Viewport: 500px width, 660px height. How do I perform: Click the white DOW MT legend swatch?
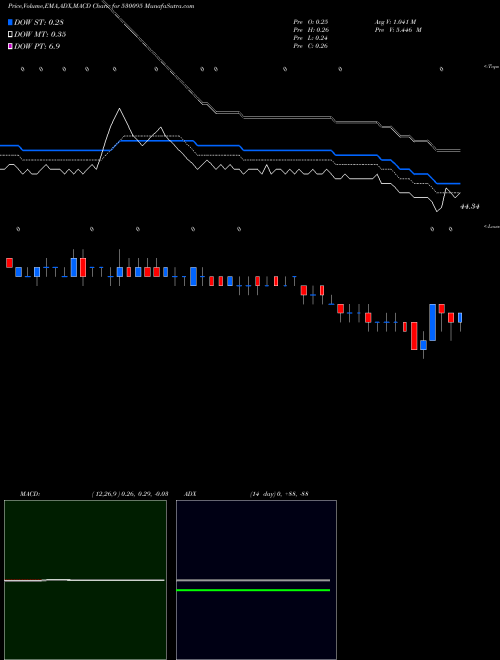click(10, 35)
